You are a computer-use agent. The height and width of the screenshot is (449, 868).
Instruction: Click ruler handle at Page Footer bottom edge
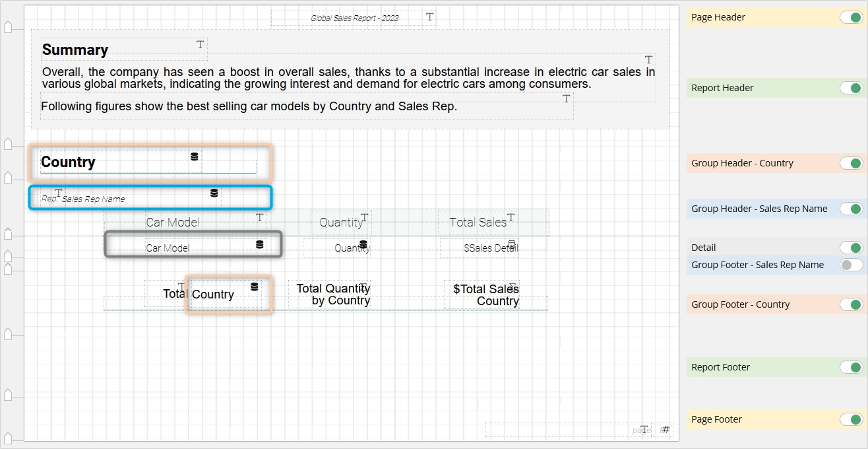8,438
